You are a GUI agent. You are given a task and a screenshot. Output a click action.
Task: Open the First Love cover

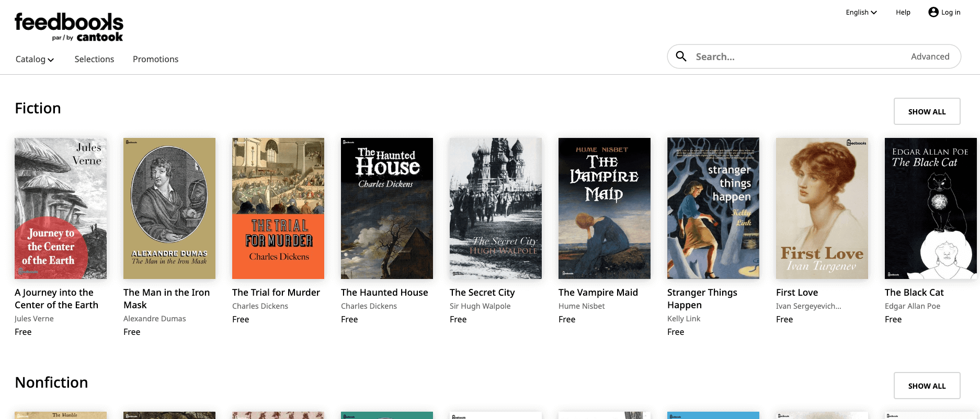(822, 208)
